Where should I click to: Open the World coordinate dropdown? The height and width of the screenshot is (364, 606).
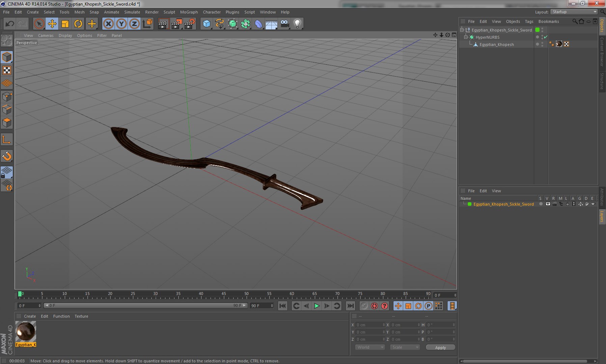(370, 347)
